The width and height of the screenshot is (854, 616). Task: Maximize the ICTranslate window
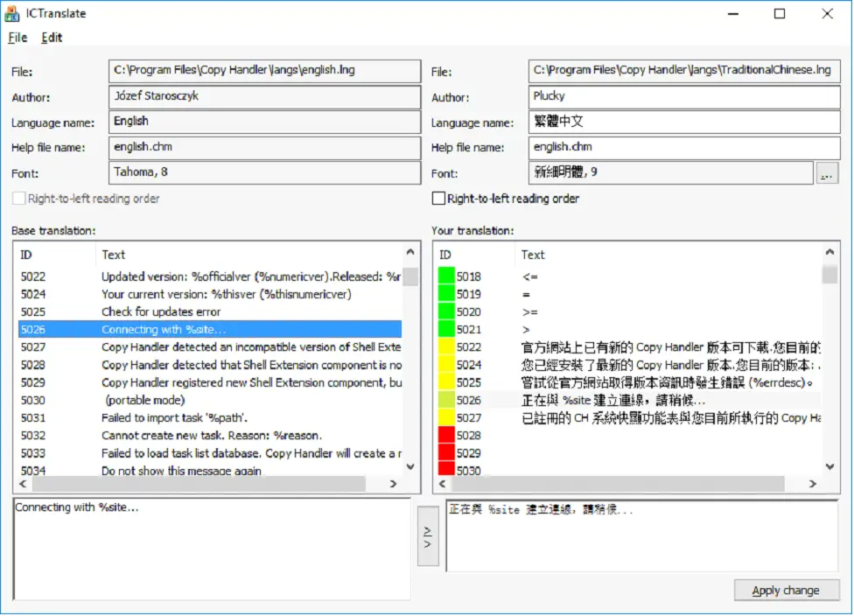[780, 14]
